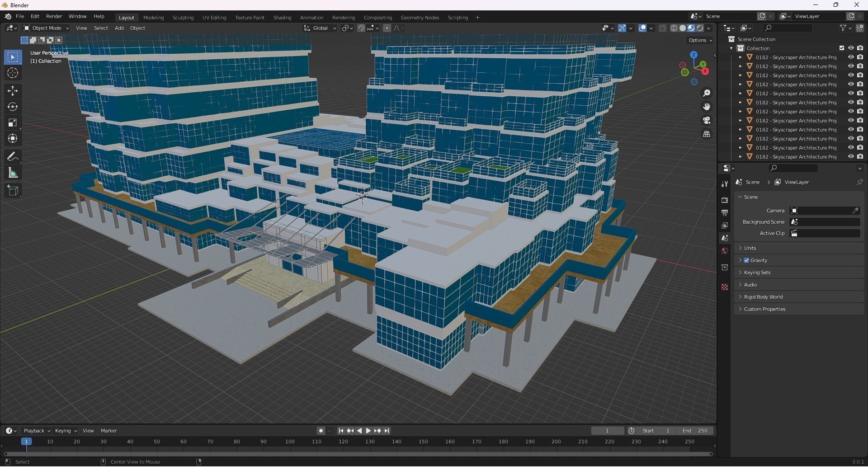Jump to the last frame
This screenshot has width=868, height=470.
pyautogui.click(x=387, y=431)
